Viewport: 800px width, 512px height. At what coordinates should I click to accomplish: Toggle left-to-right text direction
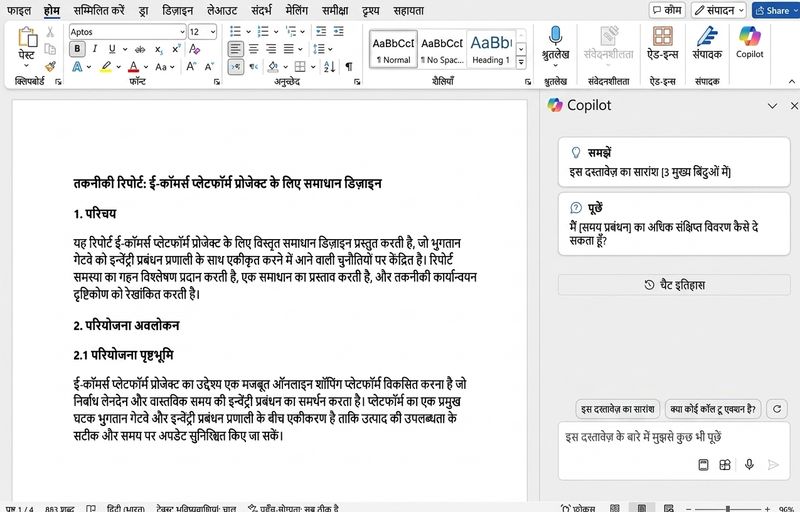tap(235, 66)
